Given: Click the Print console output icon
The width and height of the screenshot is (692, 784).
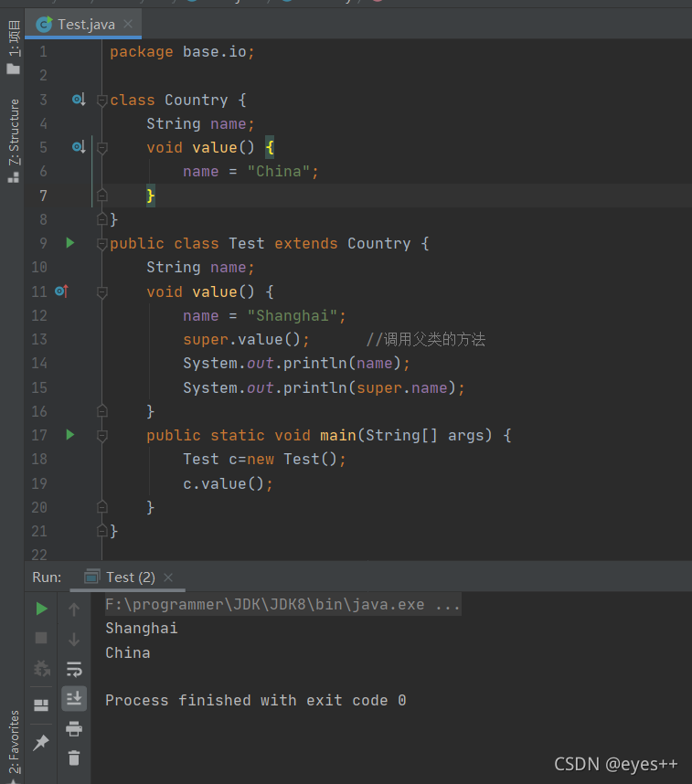Looking at the screenshot, I should (x=74, y=728).
